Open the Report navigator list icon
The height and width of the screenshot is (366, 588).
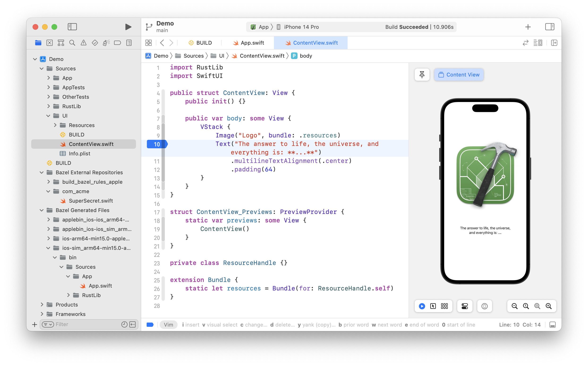coord(129,43)
